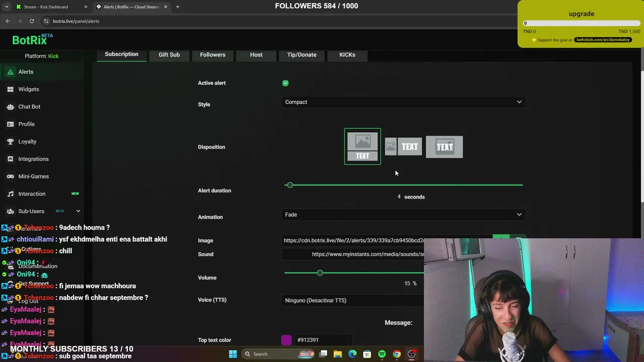Image resolution: width=644 pixels, height=362 pixels.
Task: Open the tab search dropdown arrow
Action: pyautogui.click(x=6, y=7)
